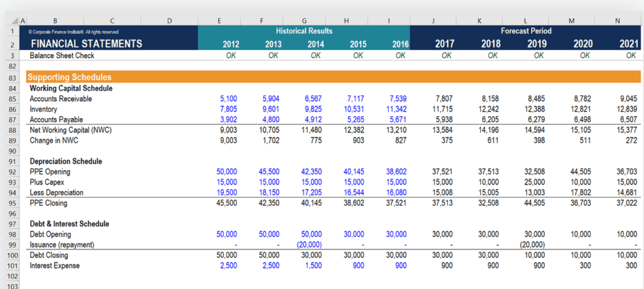Select the OK check cell under 2021
Image resolution: width=644 pixels, height=289 pixels.
coord(631,55)
